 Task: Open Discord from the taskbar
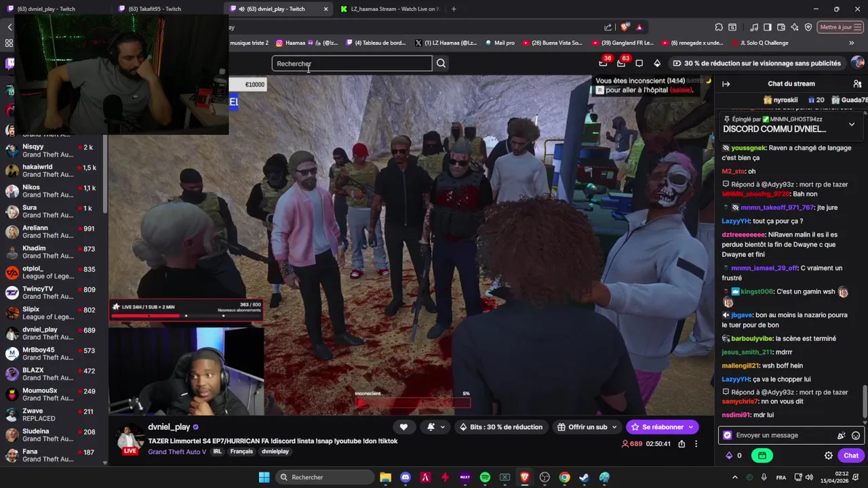click(406, 477)
